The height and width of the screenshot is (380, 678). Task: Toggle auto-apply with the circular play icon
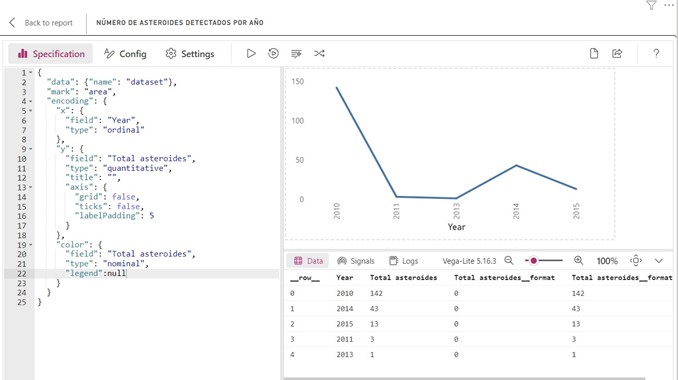pyautogui.click(x=273, y=54)
